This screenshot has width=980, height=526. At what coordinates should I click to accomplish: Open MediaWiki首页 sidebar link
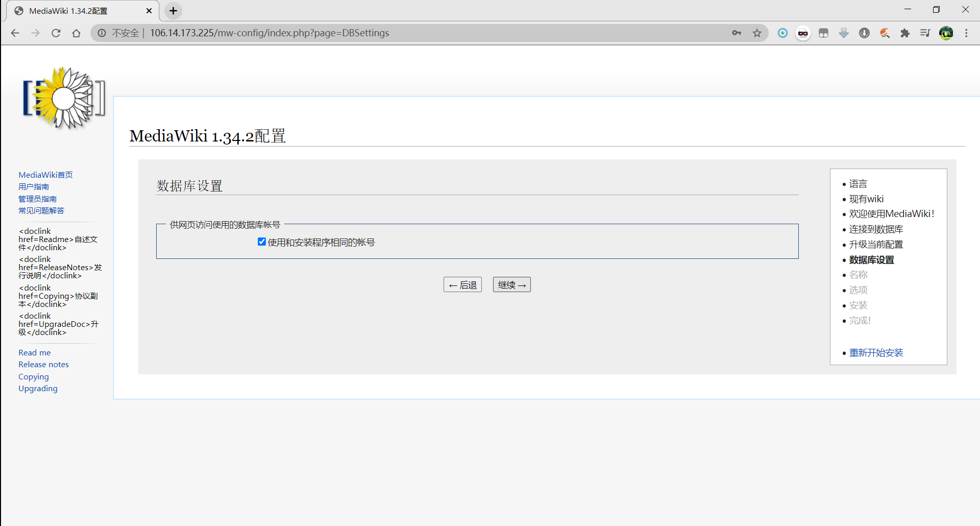[x=45, y=175]
